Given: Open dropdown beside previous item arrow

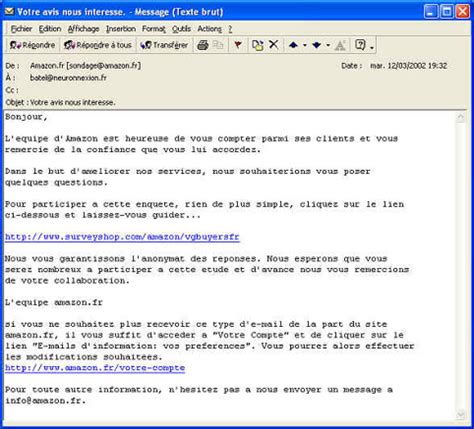Looking at the screenshot, I should (x=305, y=45).
